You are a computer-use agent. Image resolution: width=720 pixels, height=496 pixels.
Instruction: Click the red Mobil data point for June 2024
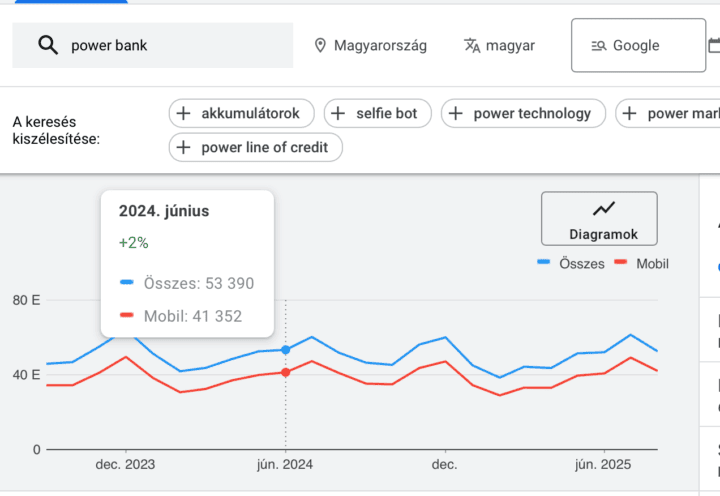pyautogui.click(x=286, y=372)
